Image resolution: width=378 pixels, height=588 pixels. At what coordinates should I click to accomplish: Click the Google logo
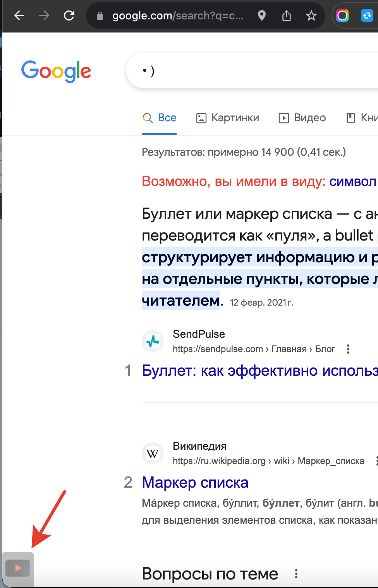point(56,71)
